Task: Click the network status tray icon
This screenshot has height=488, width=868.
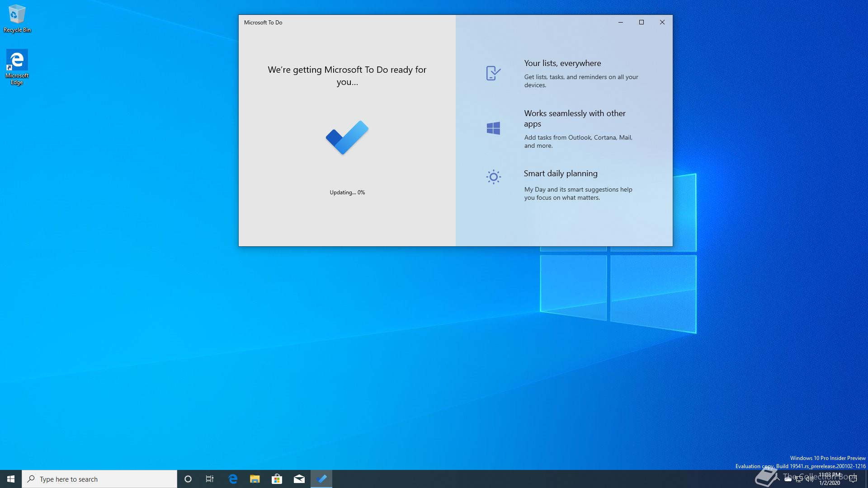Action: tap(799, 479)
